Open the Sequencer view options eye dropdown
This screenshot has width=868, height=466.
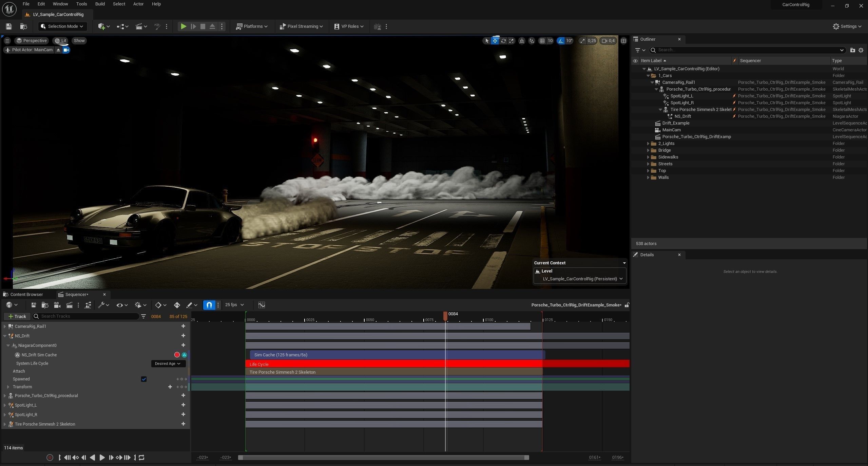(x=122, y=305)
